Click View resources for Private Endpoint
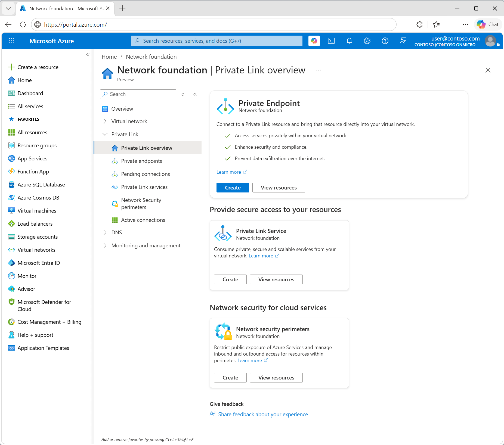Screen dimensions: 504x445 pyautogui.click(x=279, y=188)
